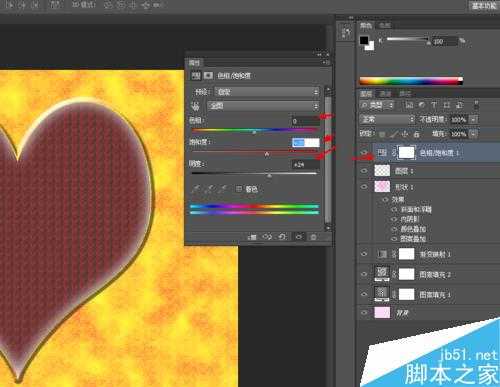Screen dimensions: 500x387
Task: Hide the 形状 1 layer
Action: [364, 187]
